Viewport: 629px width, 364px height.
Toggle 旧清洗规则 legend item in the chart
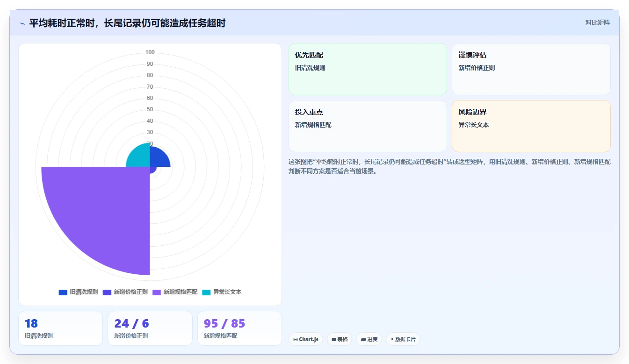click(x=78, y=292)
